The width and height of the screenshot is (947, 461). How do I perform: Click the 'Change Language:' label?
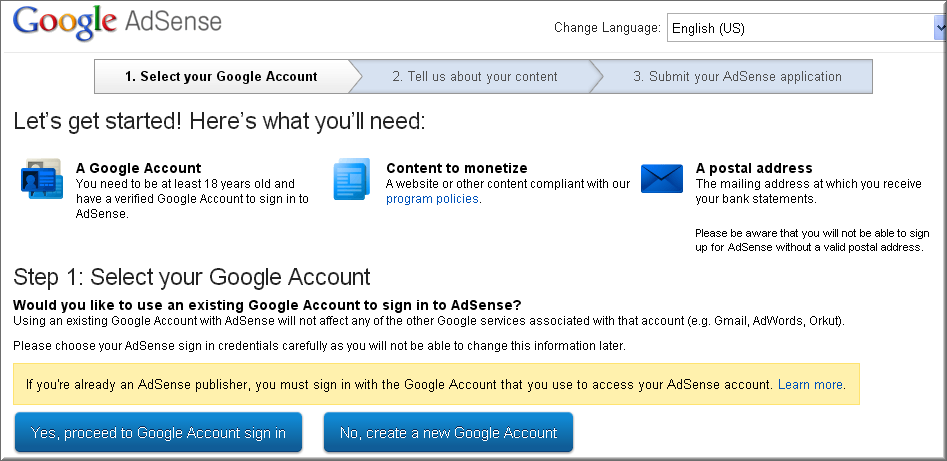tap(607, 28)
